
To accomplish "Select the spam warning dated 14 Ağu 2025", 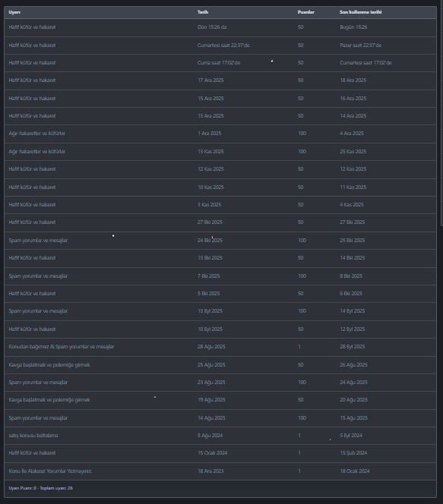I will (220, 418).
